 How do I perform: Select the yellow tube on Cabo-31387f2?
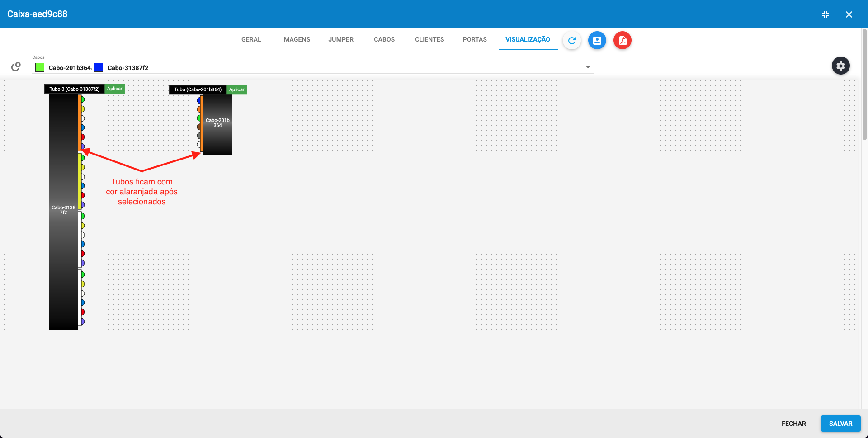coord(80,181)
